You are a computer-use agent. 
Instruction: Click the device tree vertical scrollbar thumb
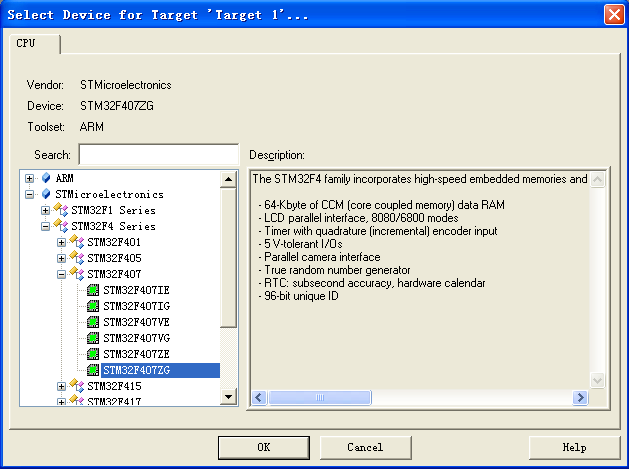pyautogui.click(x=229, y=258)
